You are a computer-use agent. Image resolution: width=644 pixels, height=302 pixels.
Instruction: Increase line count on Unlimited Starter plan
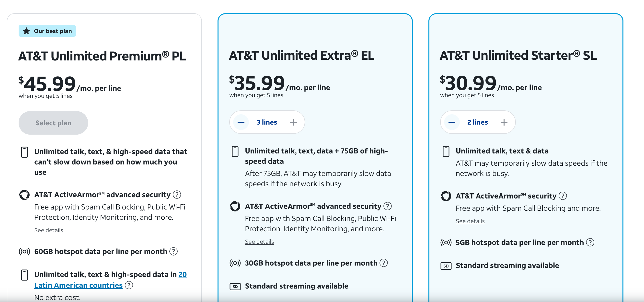[504, 122]
